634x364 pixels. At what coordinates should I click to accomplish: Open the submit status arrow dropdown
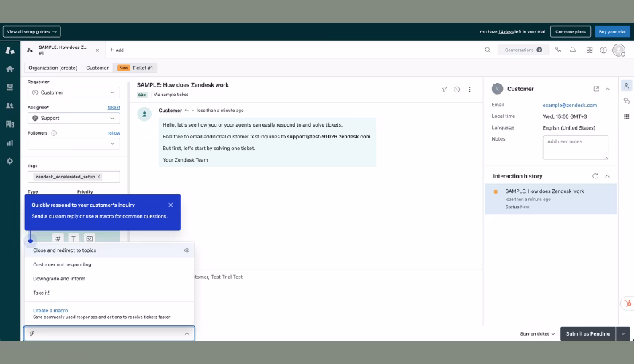coord(623,333)
